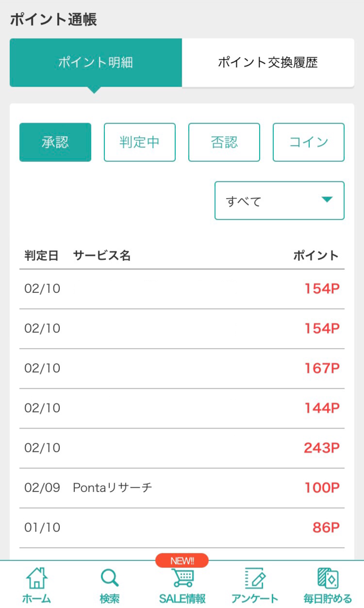
Task: Tap the 243P point value
Action: (321, 448)
